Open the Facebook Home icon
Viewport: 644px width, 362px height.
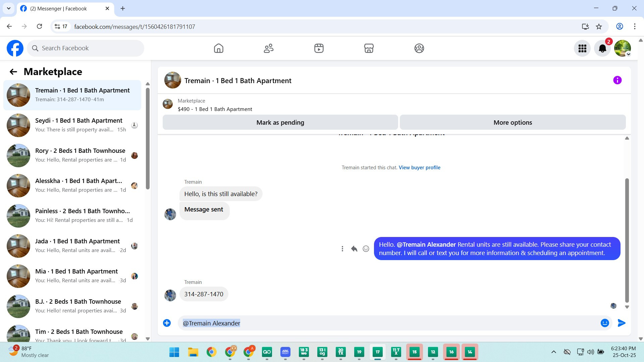tap(218, 48)
